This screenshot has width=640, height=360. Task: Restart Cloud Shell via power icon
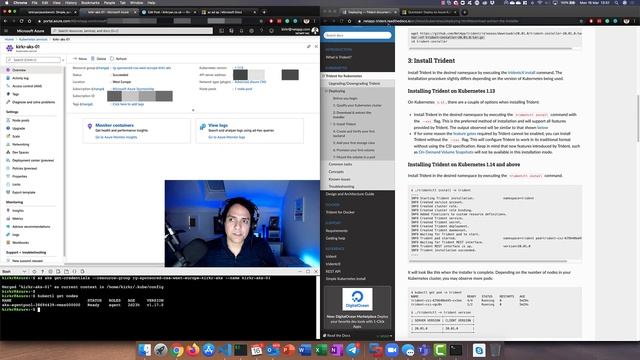coord(34,271)
